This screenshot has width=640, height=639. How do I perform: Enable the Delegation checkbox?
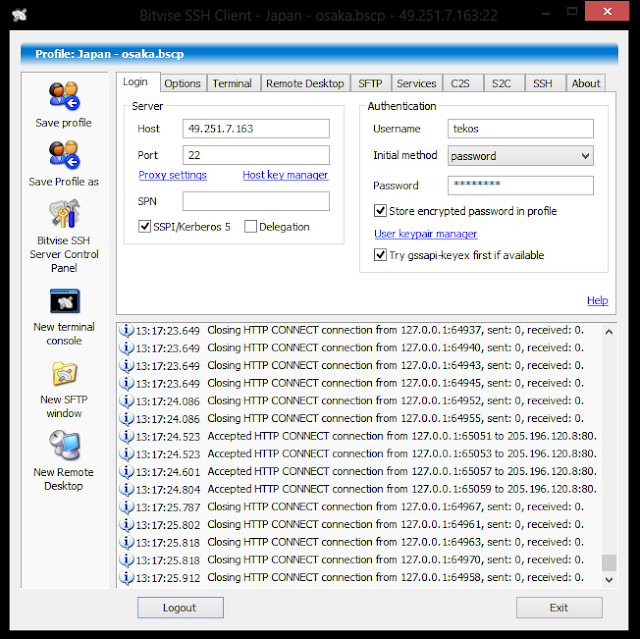pyautogui.click(x=250, y=226)
